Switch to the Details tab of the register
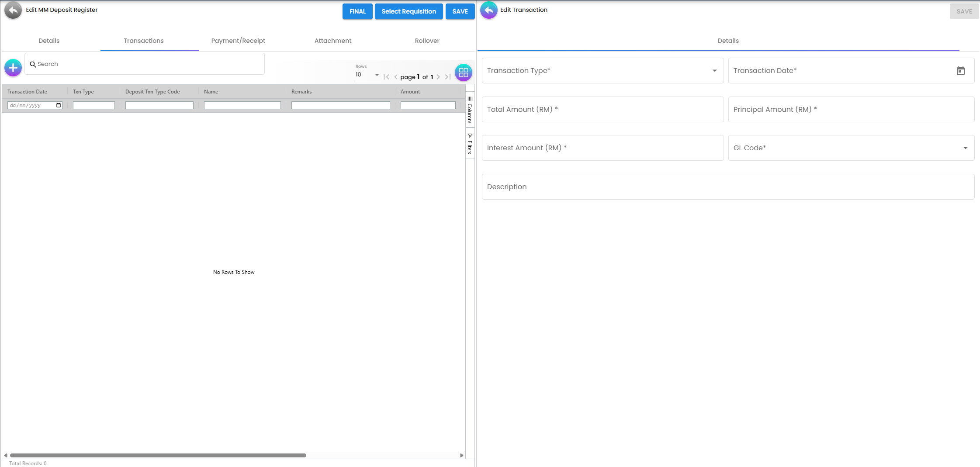The image size is (980, 467). coord(49,41)
